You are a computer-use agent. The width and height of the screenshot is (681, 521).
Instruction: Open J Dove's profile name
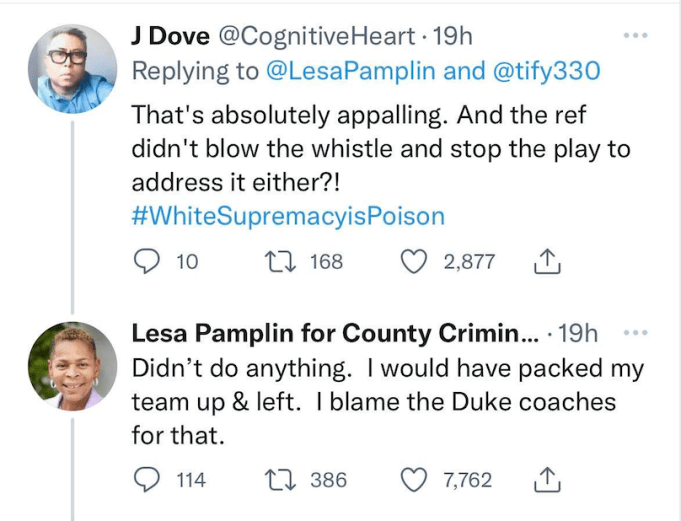(172, 37)
